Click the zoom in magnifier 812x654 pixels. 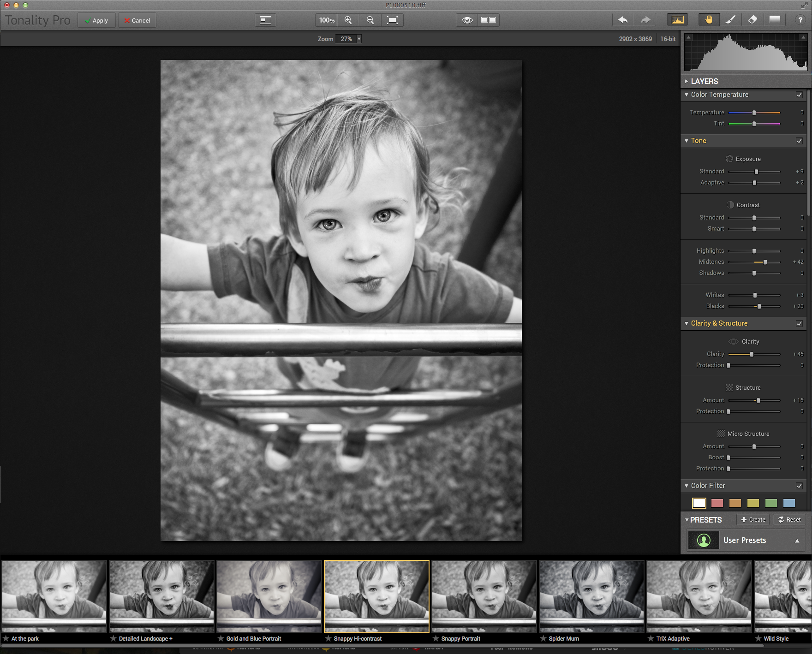(x=348, y=20)
